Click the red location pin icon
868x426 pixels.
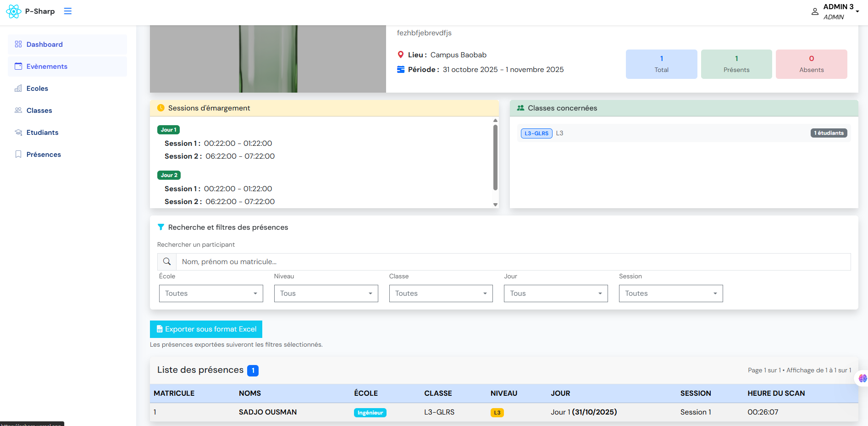tap(401, 55)
